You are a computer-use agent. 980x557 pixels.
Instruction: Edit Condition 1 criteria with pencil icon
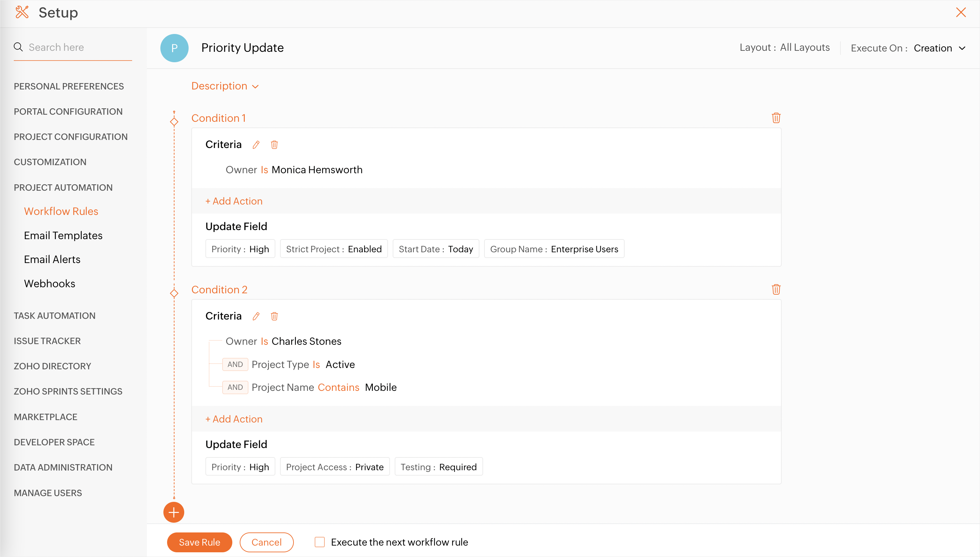point(256,145)
